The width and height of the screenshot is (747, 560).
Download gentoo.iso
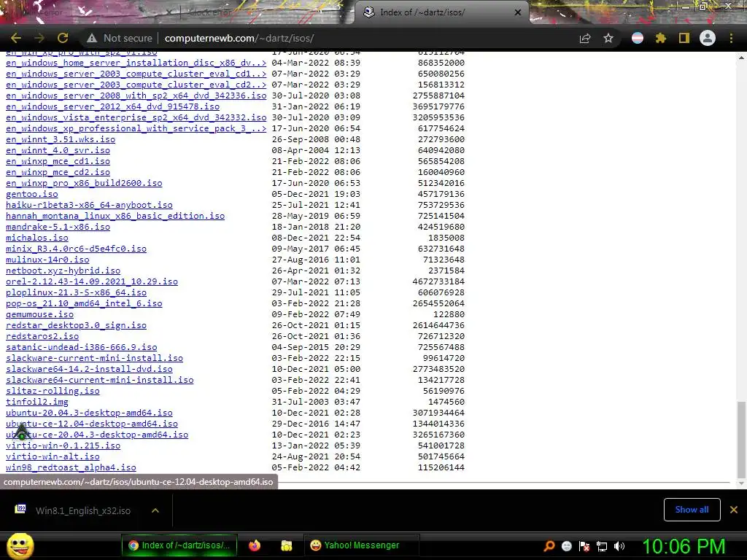(x=32, y=194)
